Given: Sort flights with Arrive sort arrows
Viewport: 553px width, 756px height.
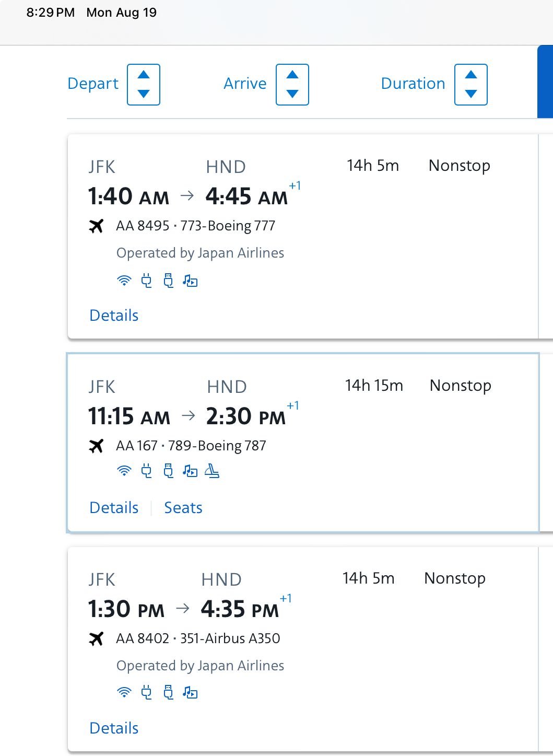Looking at the screenshot, I should 292,85.
